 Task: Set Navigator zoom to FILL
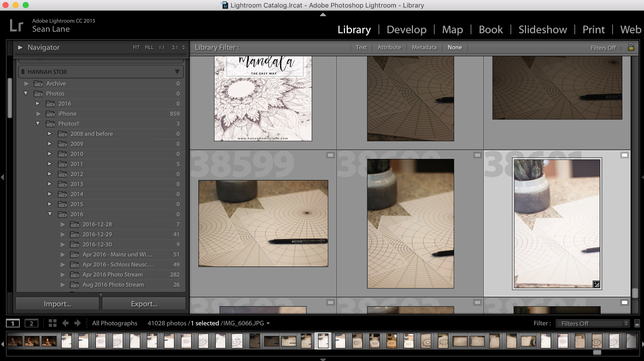(x=149, y=47)
